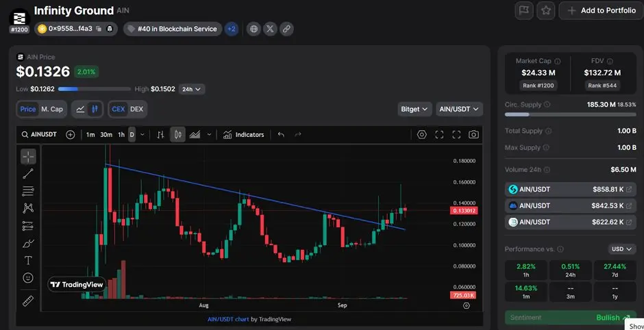This screenshot has width=644, height=330.
Task: Switch to Price view
Action: (28, 109)
